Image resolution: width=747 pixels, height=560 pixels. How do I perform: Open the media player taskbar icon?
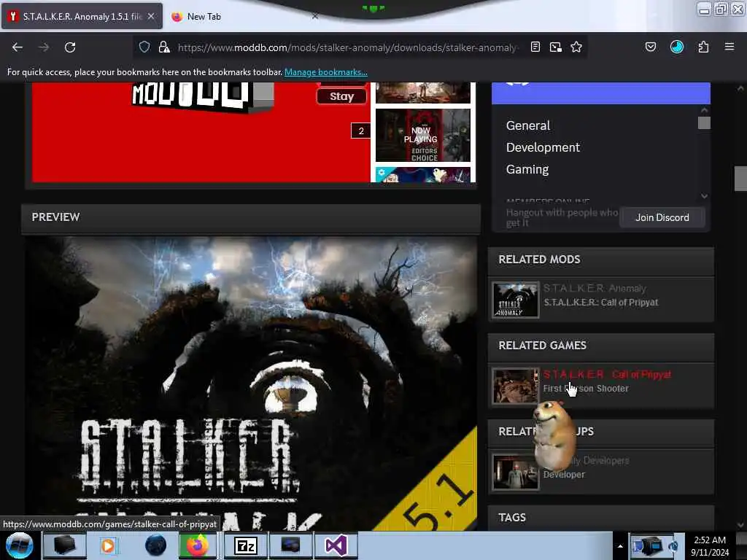(108, 545)
